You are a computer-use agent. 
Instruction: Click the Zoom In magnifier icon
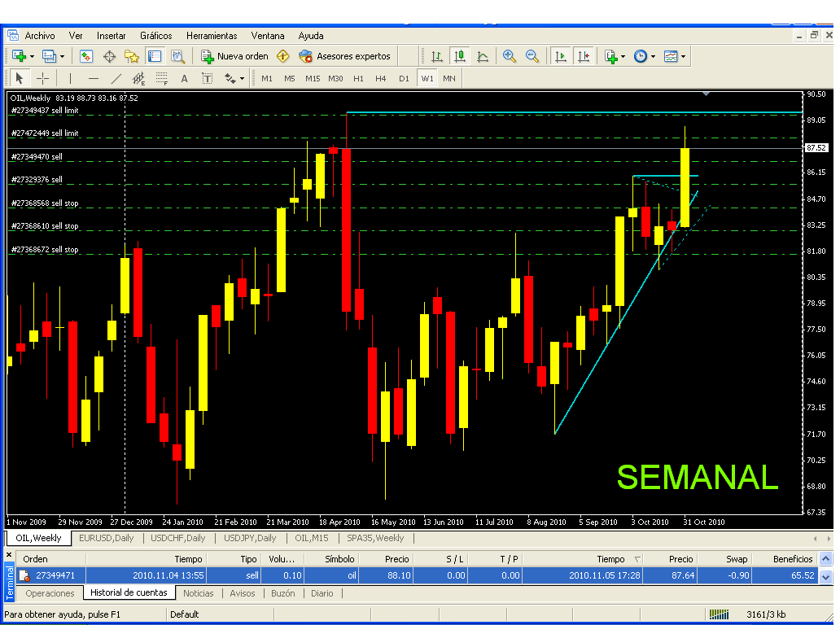tap(509, 56)
